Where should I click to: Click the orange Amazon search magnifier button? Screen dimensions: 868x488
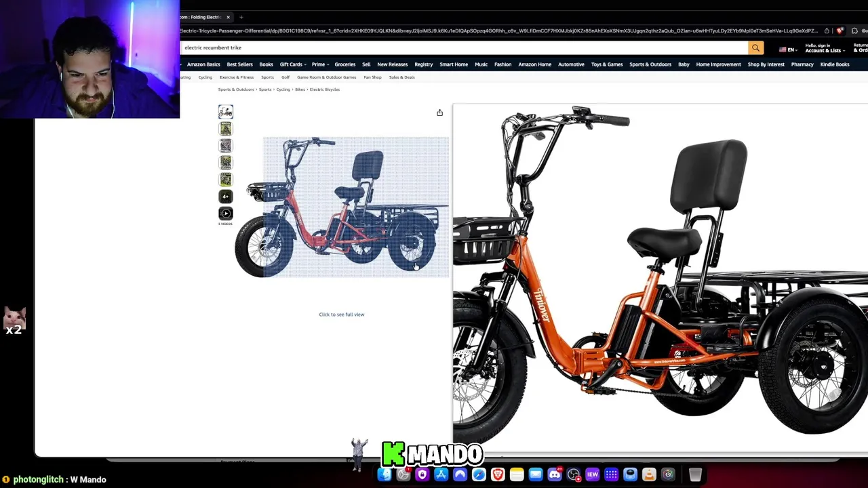point(755,47)
